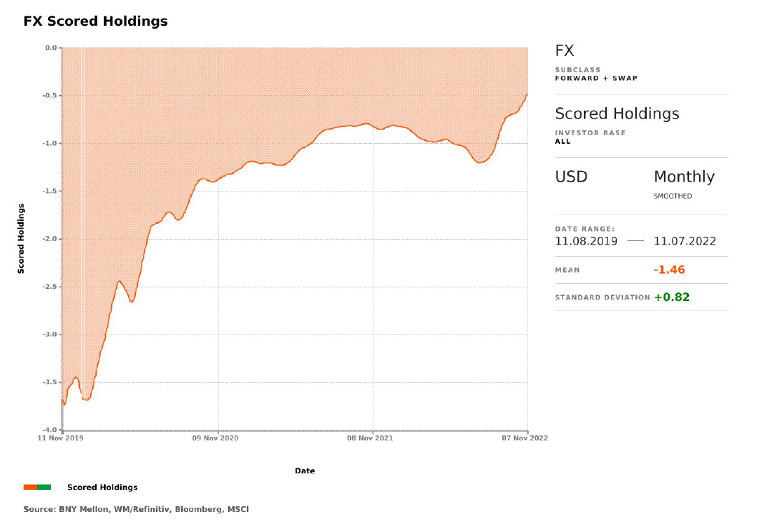This screenshot has height=532, width=757.
Task: Click the Scored Holdings legend label
Action: coord(102,487)
